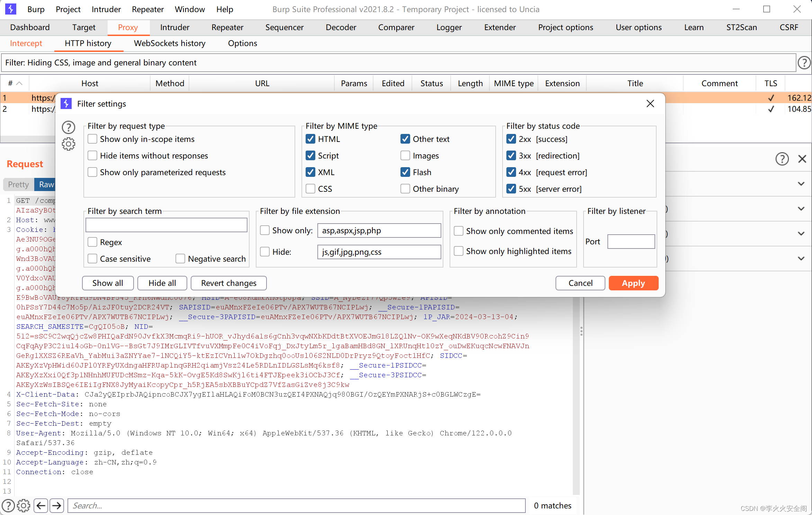Switch to the ST2Scan tab

pos(742,27)
